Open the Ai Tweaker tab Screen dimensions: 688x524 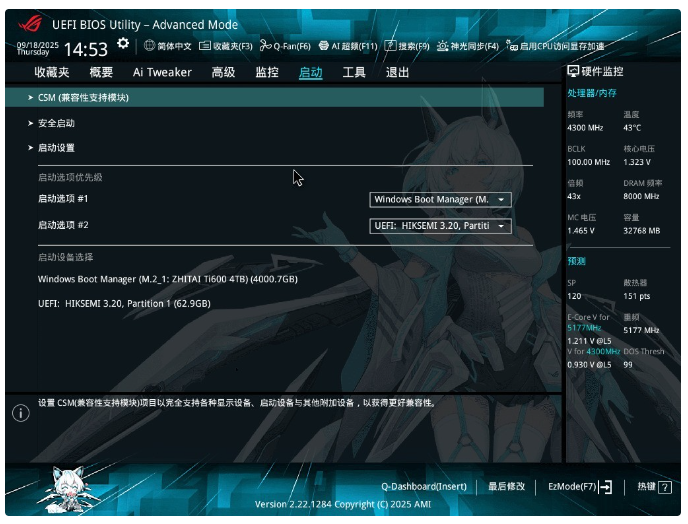162,72
